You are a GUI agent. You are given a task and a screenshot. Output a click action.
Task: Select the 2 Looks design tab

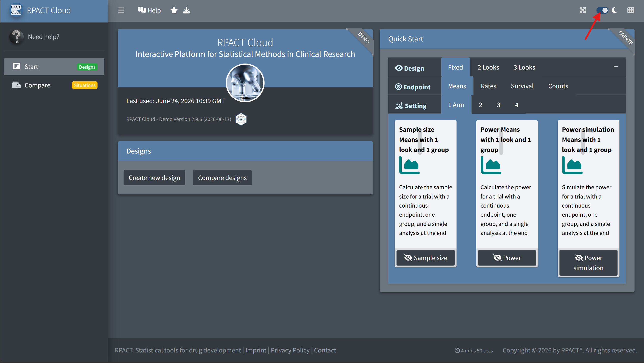488,67
